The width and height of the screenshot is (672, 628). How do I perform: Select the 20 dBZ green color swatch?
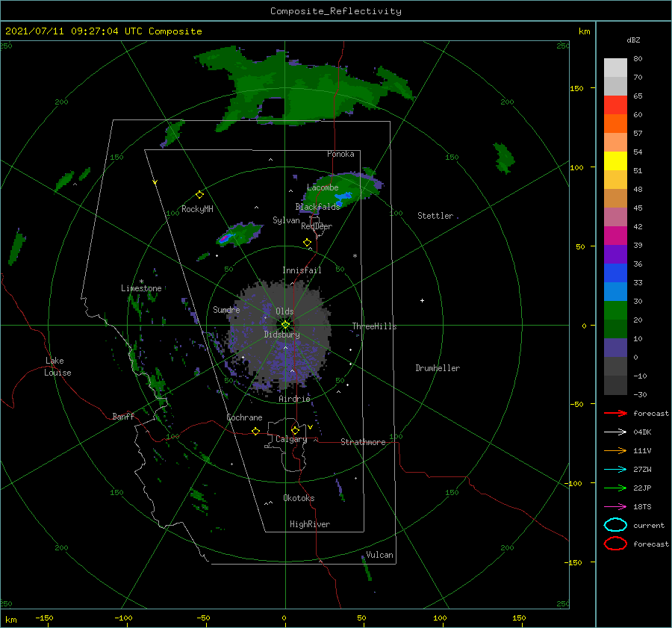coord(615,311)
